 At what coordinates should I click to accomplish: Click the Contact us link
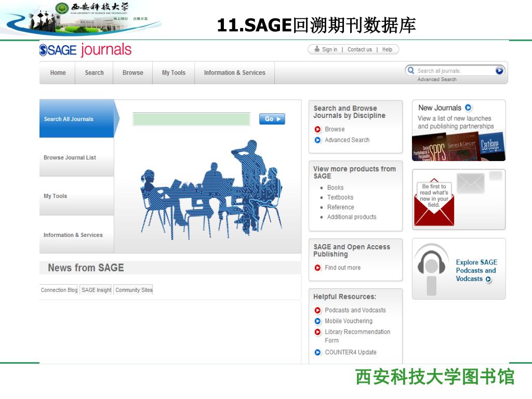(360, 49)
